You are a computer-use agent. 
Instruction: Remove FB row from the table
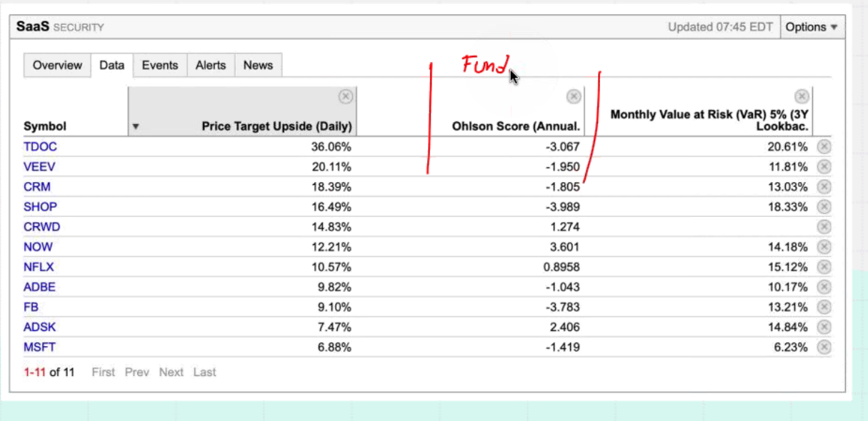click(x=824, y=307)
